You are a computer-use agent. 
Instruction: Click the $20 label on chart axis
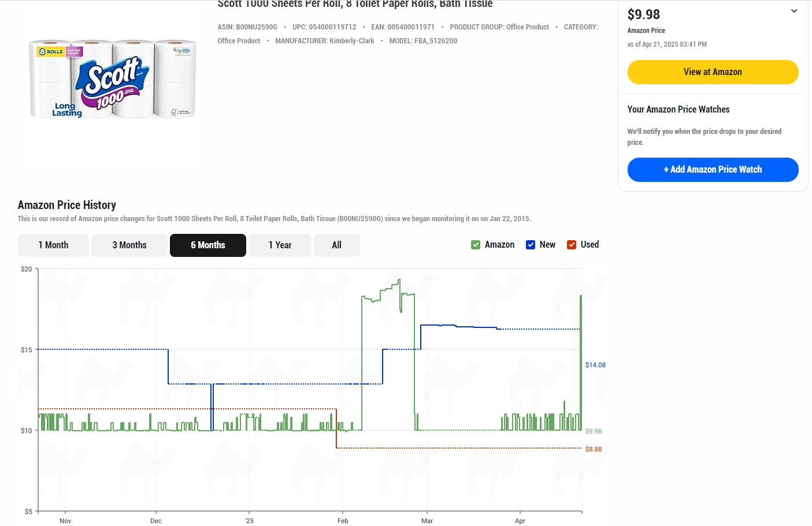coord(27,269)
